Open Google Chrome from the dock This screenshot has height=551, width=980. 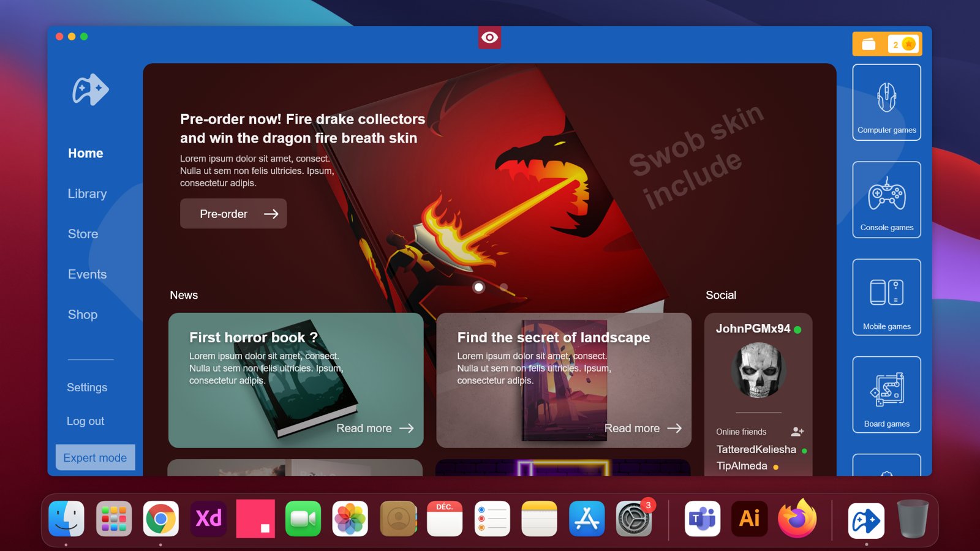click(x=160, y=519)
